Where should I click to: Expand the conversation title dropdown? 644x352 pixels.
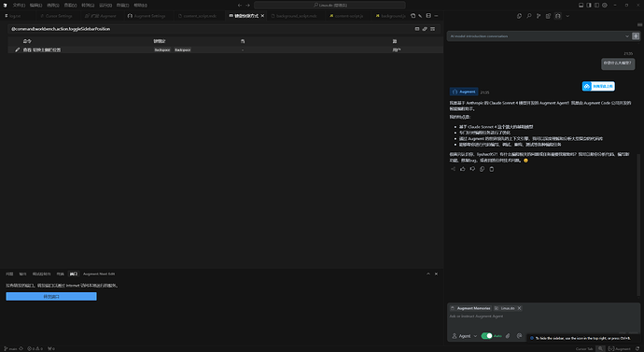tap(627, 36)
